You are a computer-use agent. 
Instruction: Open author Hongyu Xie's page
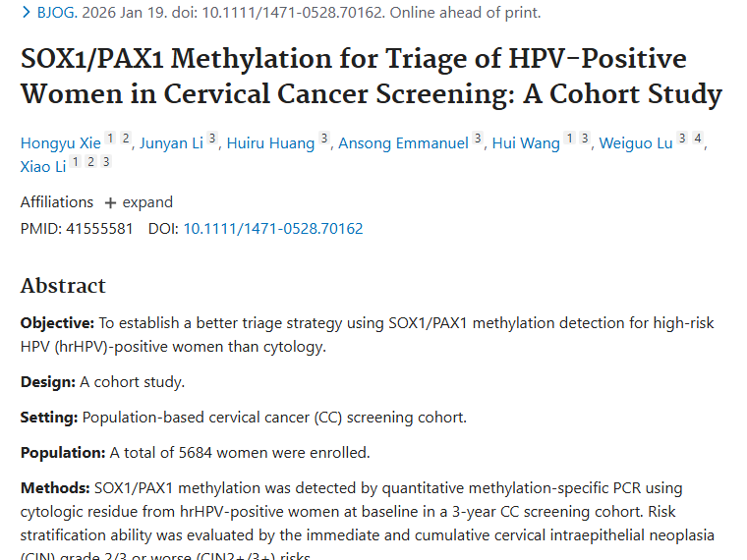tap(60, 143)
